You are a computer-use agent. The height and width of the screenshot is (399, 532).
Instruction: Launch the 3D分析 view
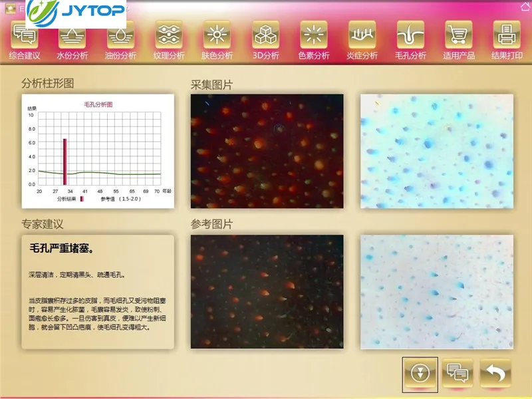click(265, 41)
